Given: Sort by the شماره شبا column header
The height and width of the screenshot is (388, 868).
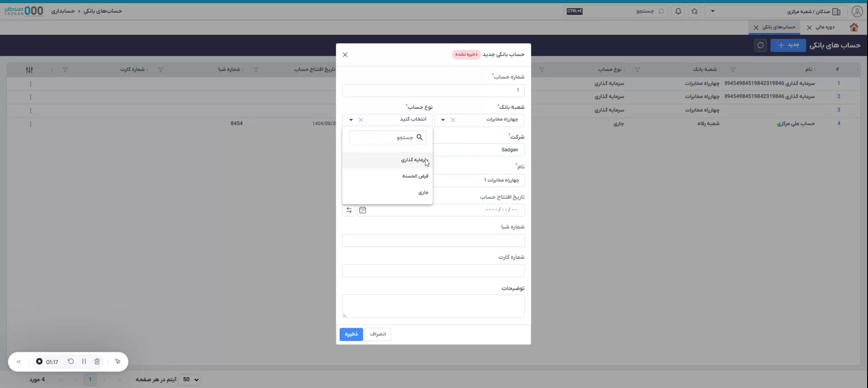Looking at the screenshot, I should [229, 70].
